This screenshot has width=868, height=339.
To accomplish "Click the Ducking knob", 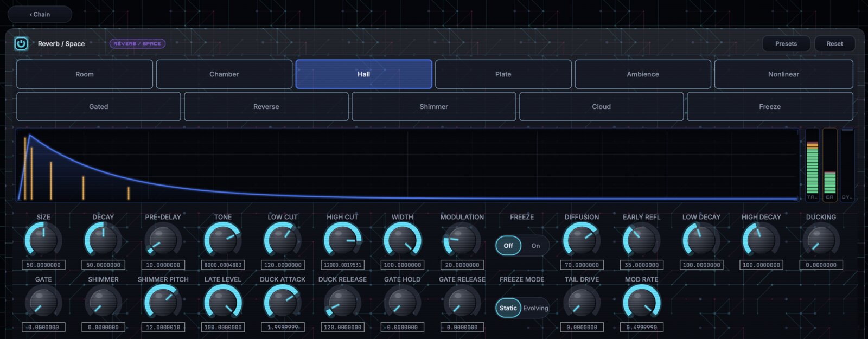I will tap(821, 240).
